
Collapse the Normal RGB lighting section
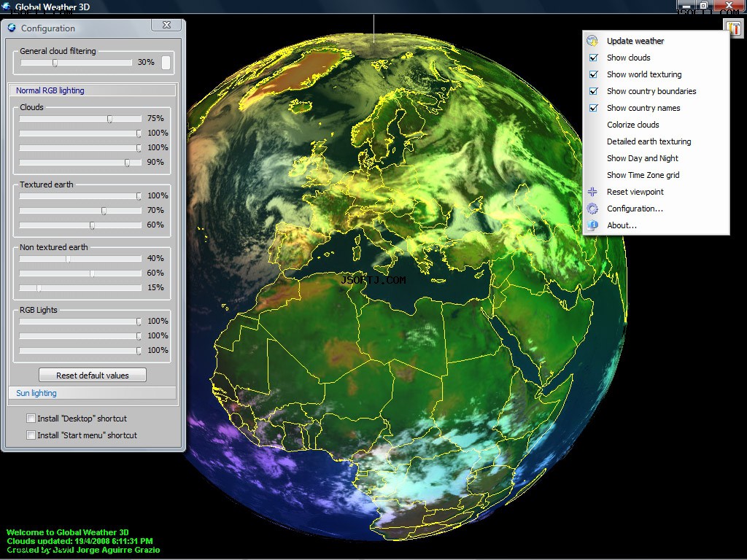93,90
